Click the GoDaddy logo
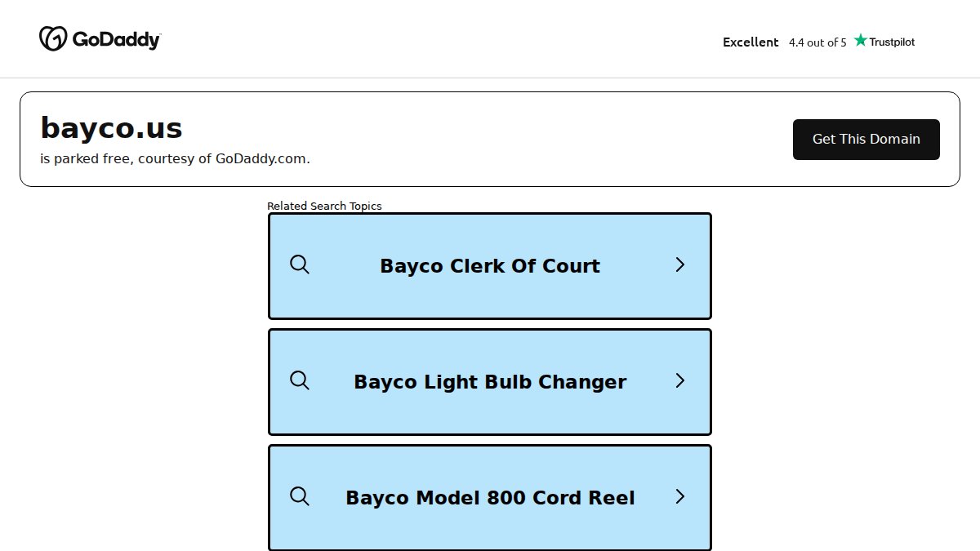Image resolution: width=980 pixels, height=551 pixels. (x=100, y=38)
